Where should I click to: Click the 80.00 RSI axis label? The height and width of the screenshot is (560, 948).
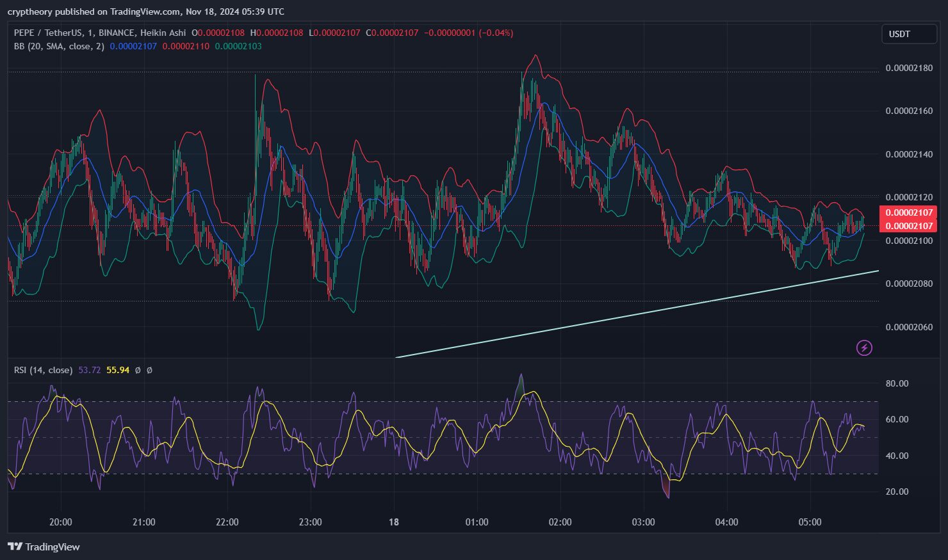897,383
